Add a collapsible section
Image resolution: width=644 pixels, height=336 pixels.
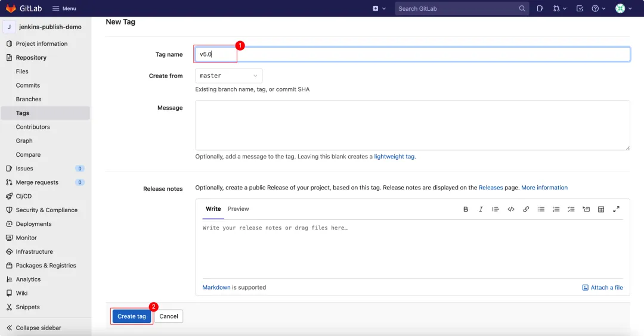(x=586, y=209)
